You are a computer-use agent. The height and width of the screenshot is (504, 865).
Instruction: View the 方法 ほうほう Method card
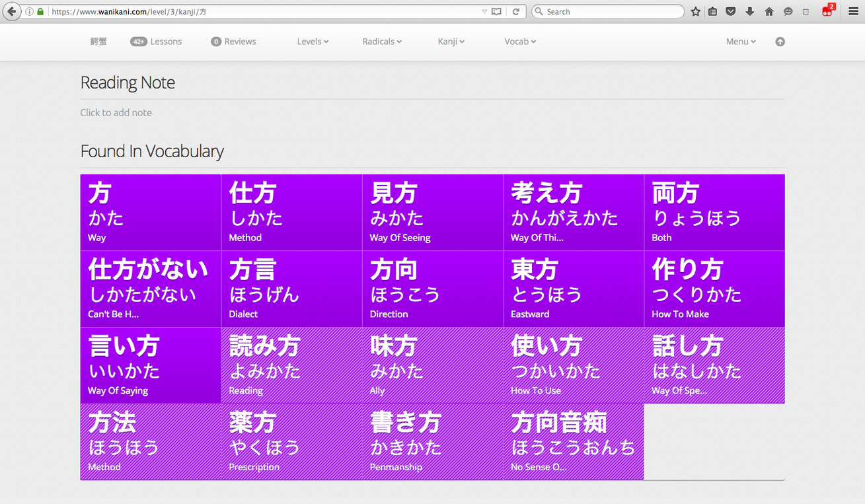click(x=151, y=442)
